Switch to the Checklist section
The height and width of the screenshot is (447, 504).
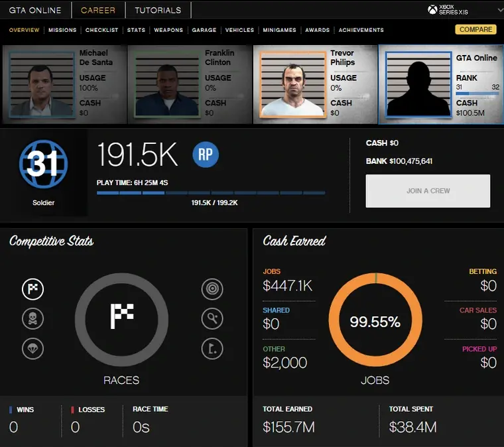(101, 30)
